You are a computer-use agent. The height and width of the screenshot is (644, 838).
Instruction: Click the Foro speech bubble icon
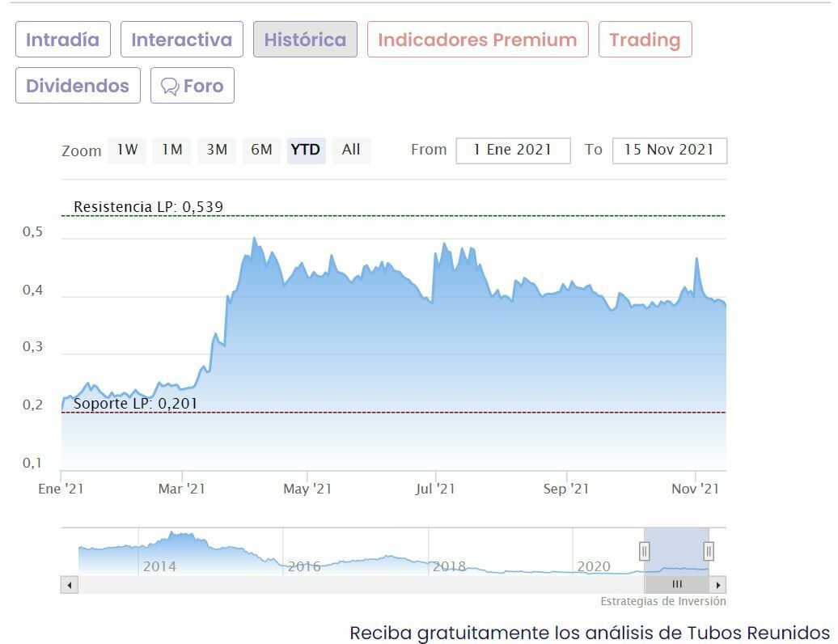(169, 87)
